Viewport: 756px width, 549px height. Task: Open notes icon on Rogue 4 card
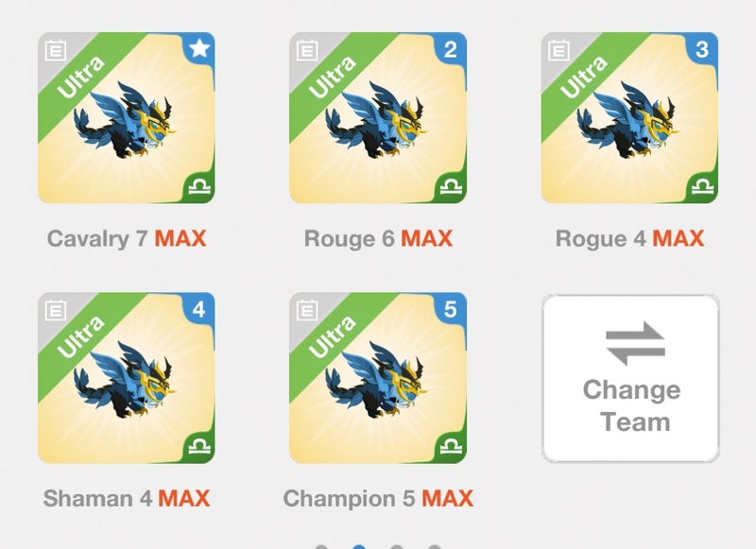[558, 50]
